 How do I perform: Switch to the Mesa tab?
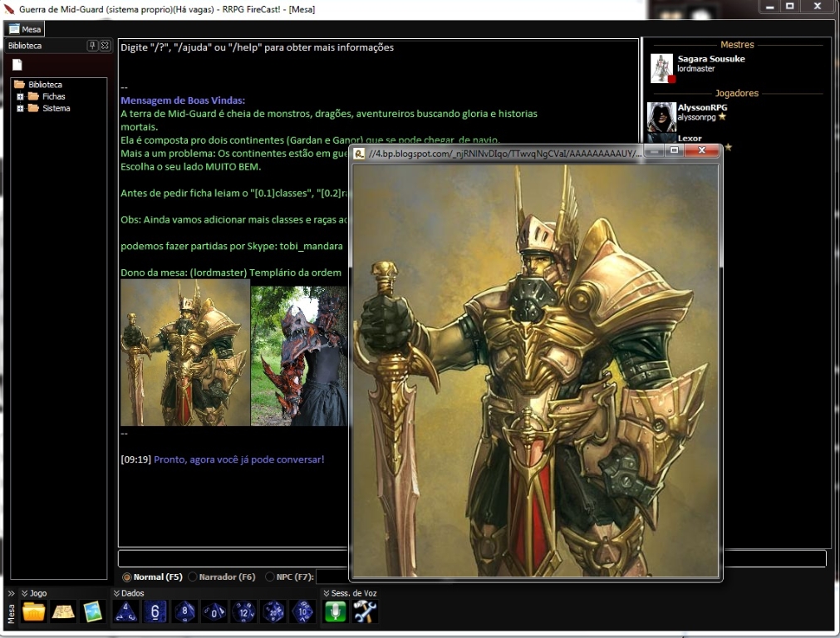tap(26, 27)
